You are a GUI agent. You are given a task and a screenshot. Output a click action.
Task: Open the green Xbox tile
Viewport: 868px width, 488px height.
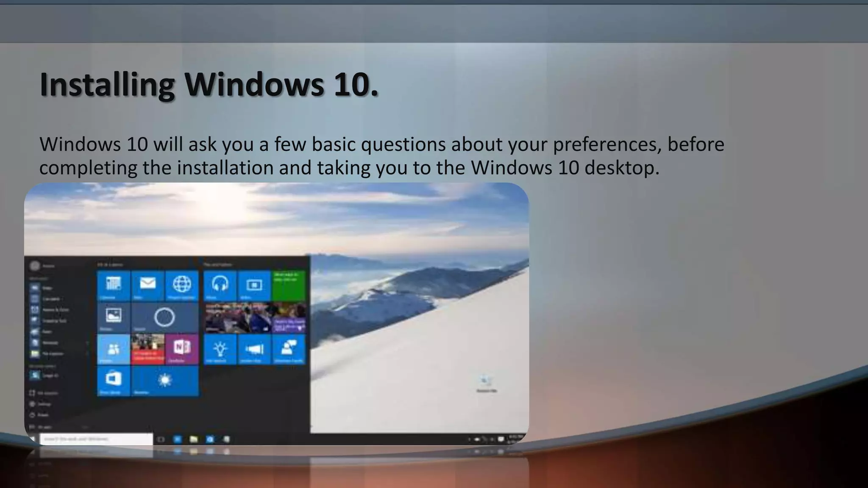289,286
